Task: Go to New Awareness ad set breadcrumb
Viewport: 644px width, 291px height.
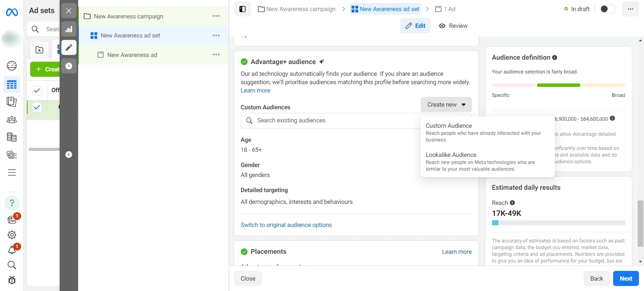Action: coord(385,9)
